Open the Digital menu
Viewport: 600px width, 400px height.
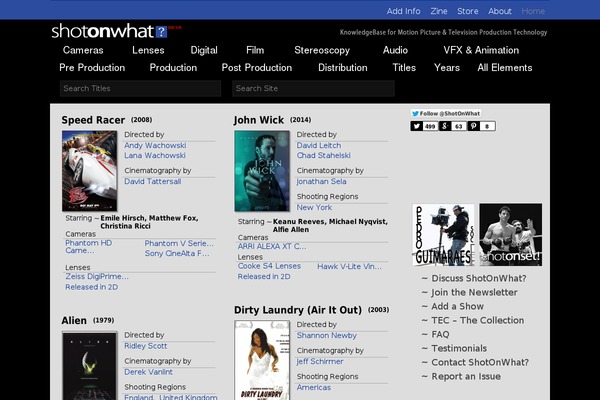[x=204, y=50]
